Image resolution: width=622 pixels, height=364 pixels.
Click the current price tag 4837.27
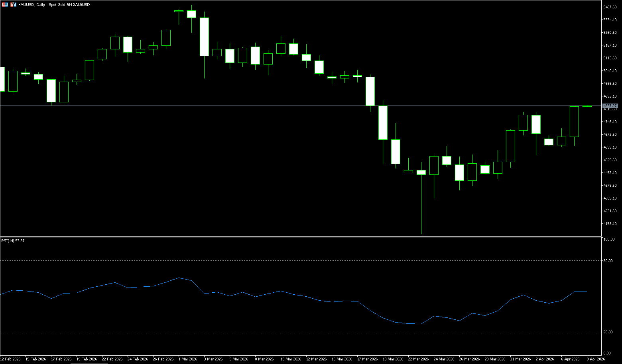tap(610, 106)
